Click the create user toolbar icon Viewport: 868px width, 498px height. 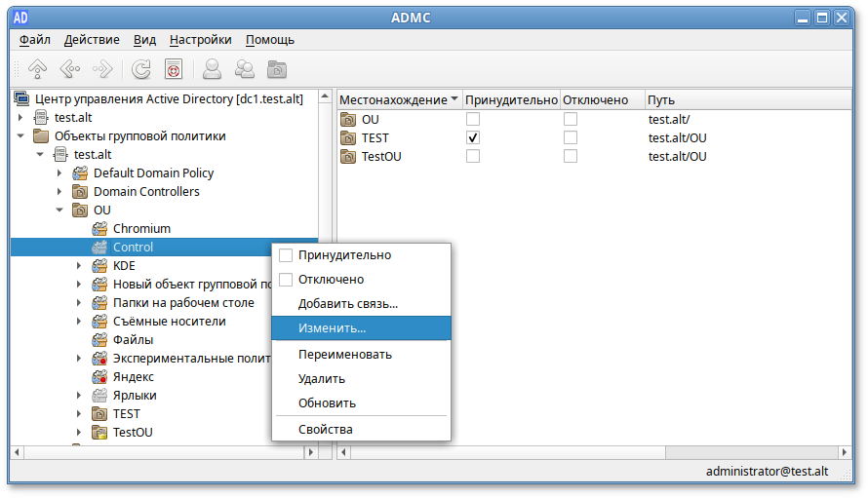(212, 69)
